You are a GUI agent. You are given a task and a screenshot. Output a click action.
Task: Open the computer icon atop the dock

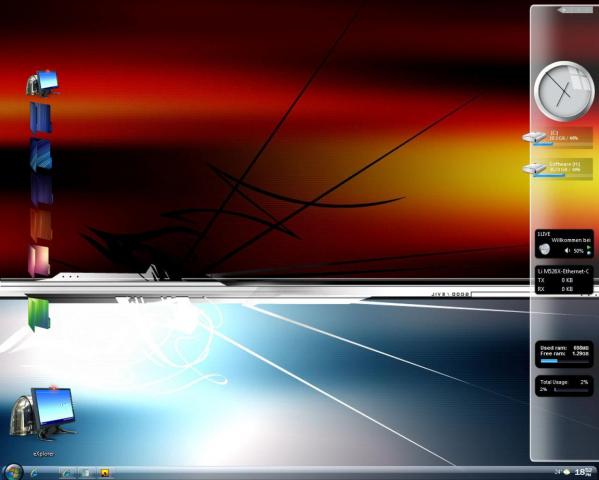point(43,83)
